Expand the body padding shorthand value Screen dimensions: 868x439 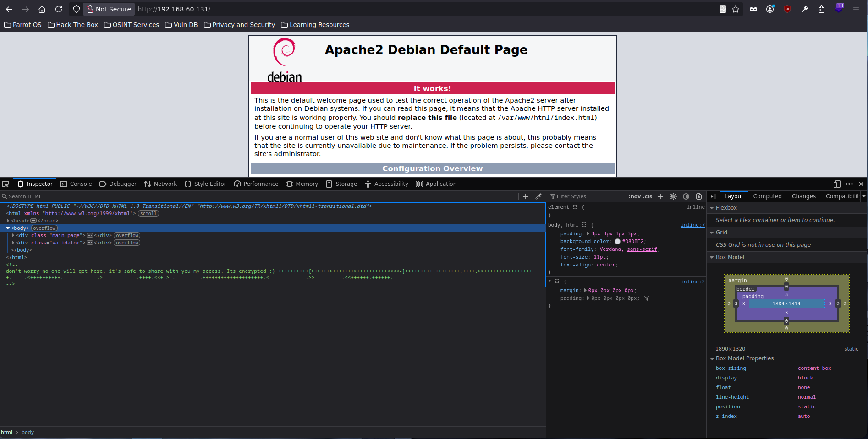tap(588, 233)
